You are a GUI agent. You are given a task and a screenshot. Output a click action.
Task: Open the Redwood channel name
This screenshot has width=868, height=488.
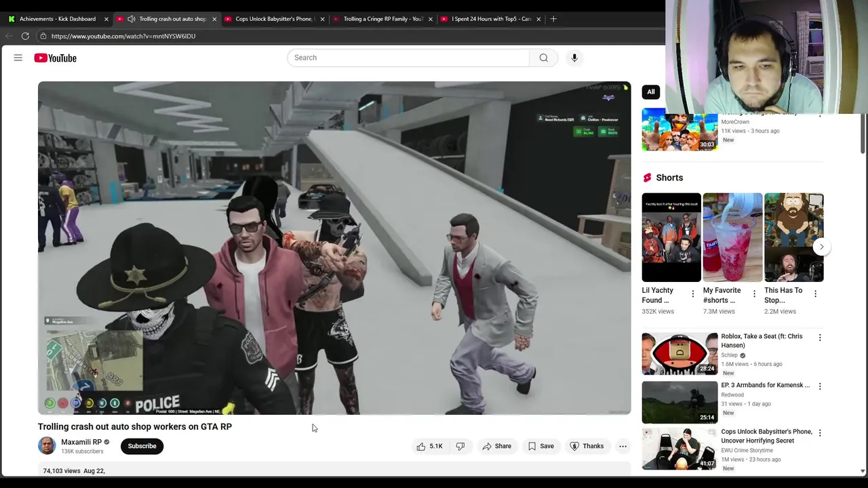tap(732, 394)
